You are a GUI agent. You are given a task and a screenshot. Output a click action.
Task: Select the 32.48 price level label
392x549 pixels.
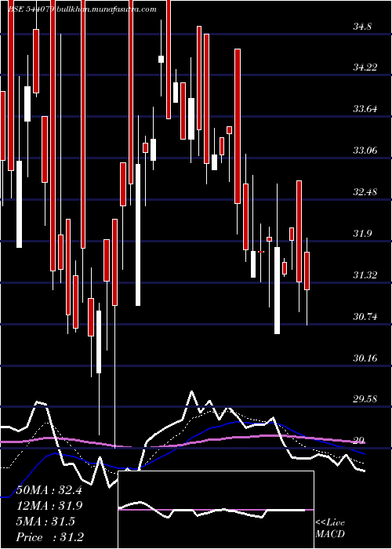(x=365, y=192)
